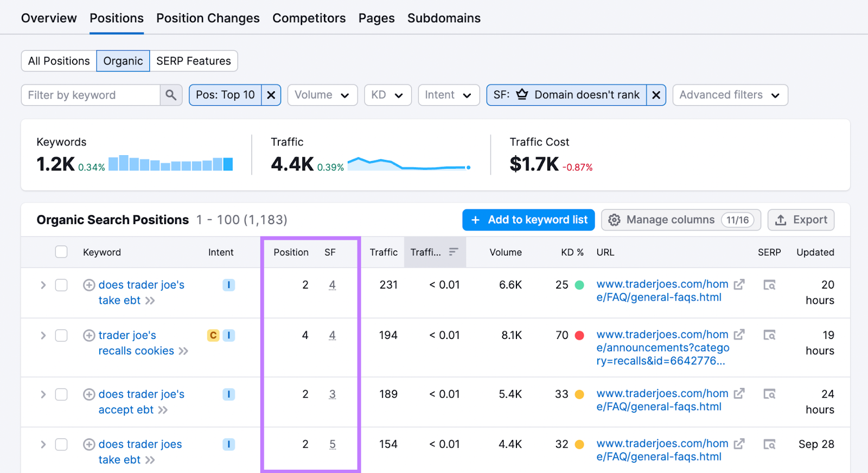Click Add to keyword list button

coord(528,220)
